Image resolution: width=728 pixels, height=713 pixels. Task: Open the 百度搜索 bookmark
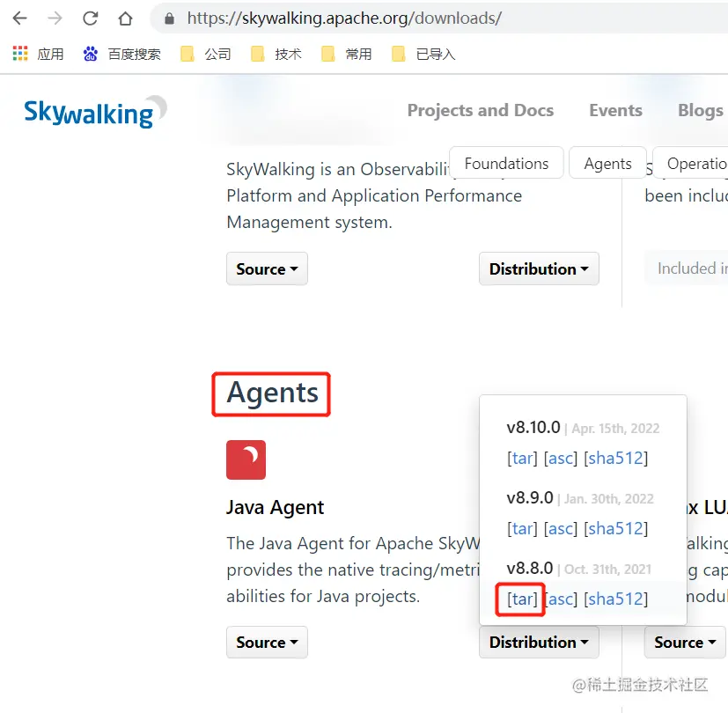click(x=122, y=55)
